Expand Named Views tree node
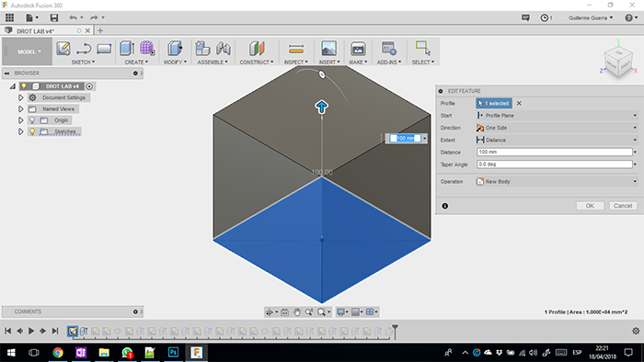The height and width of the screenshot is (362, 644). pyautogui.click(x=20, y=109)
